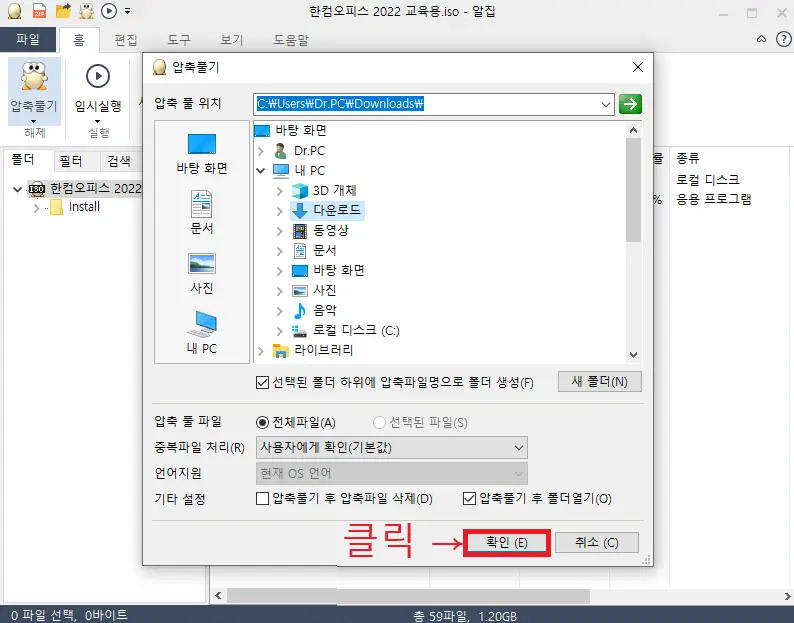Collapse the 내 PC tree node
The height and width of the screenshot is (623, 794).
(x=261, y=171)
